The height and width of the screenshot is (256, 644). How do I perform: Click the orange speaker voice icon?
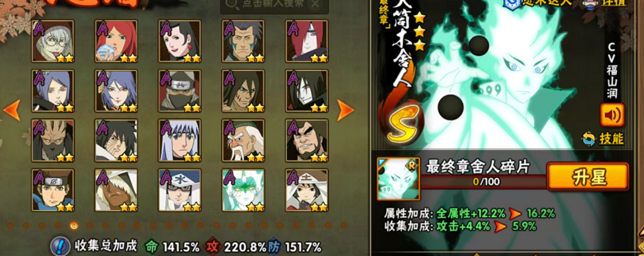pyautogui.click(x=612, y=115)
